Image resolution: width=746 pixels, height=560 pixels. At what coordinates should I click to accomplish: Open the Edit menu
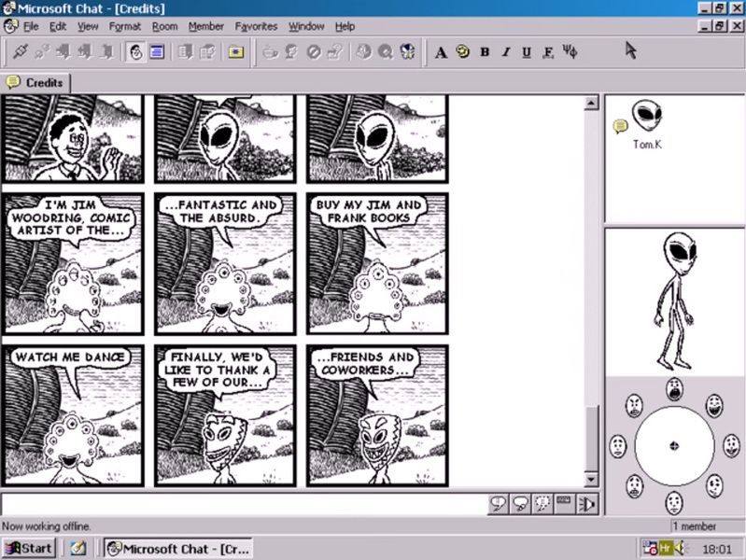click(58, 27)
